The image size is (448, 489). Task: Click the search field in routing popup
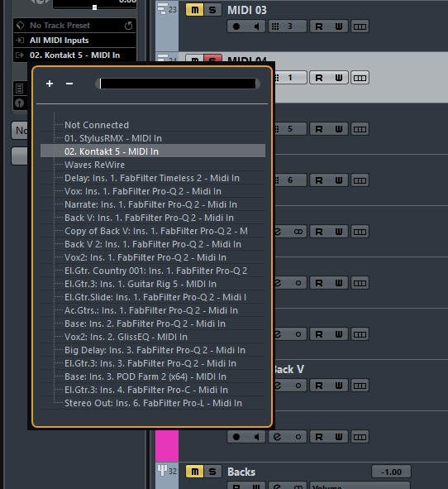point(178,84)
